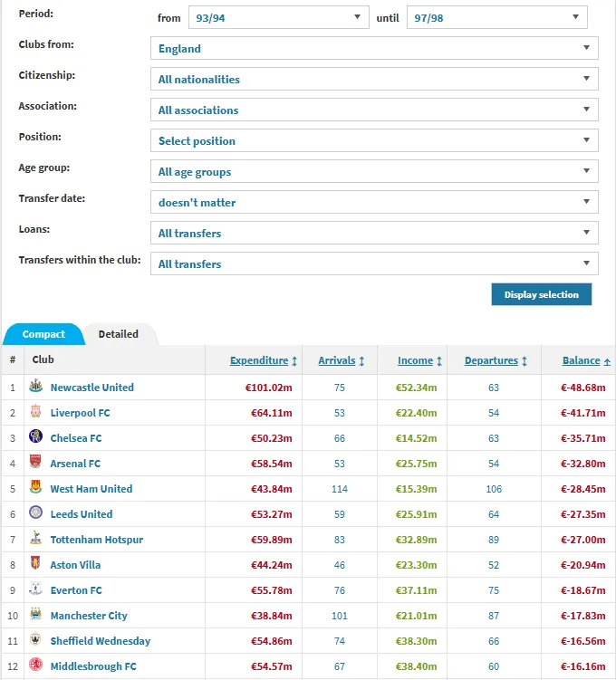Open the 'until' season dropdown
The image size is (616, 680).
click(x=496, y=18)
